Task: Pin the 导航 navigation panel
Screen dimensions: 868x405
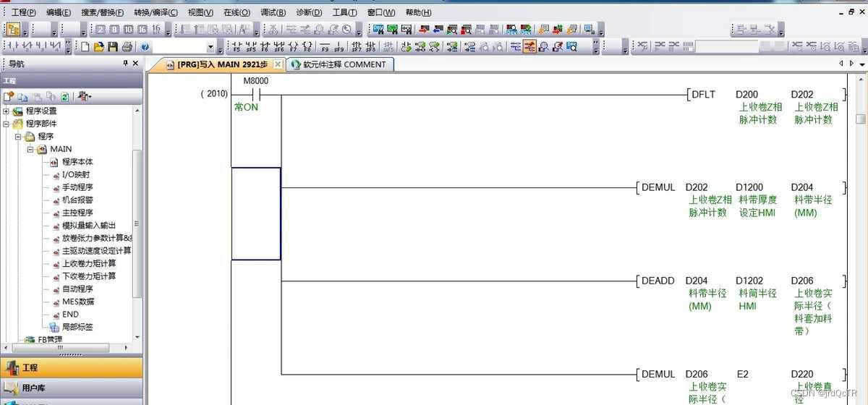Action: coord(125,64)
